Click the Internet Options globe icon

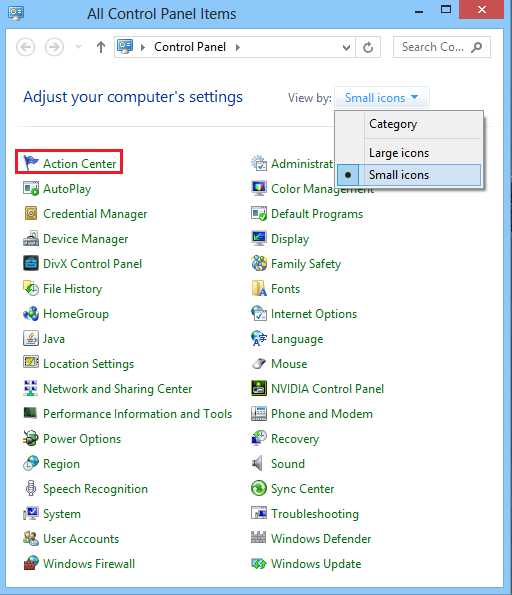259,313
